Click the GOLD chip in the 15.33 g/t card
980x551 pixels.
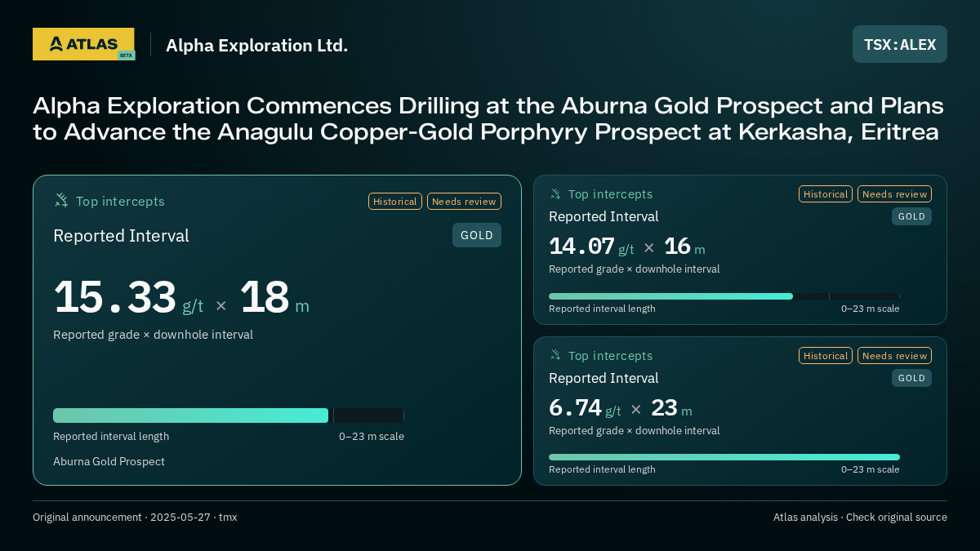tap(477, 235)
